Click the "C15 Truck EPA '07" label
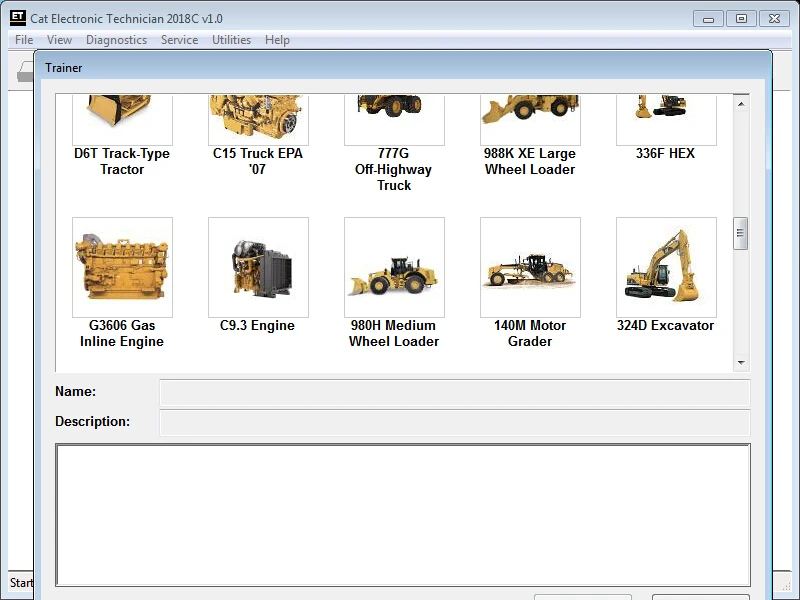This screenshot has width=800, height=600. tap(258, 161)
